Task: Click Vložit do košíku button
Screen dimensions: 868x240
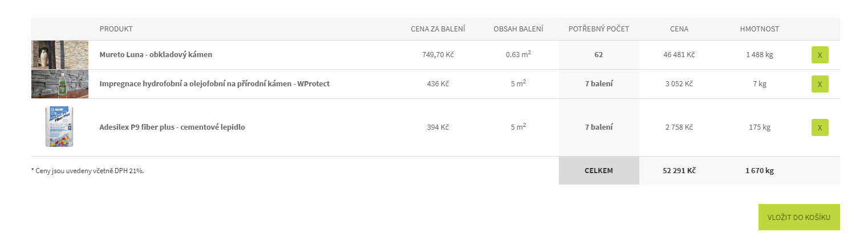Action: (x=799, y=217)
